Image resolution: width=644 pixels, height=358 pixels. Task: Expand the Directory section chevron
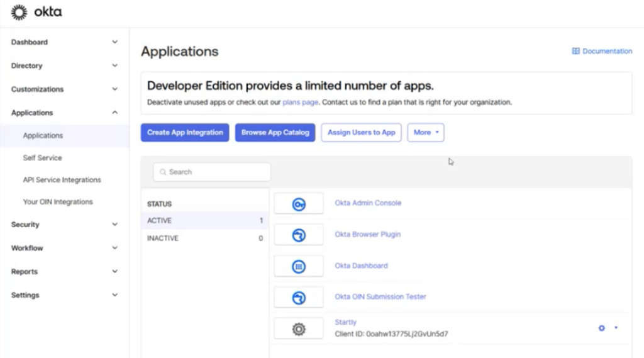(x=115, y=65)
